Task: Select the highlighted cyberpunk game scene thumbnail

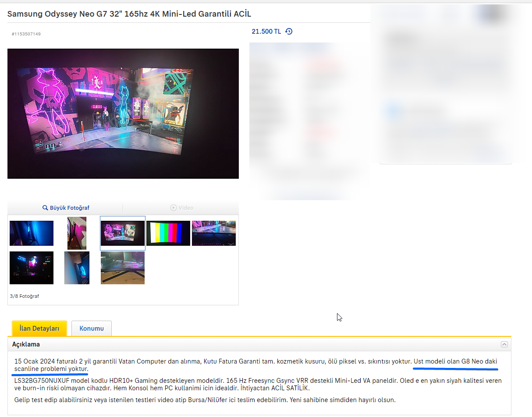Action: pyautogui.click(x=123, y=233)
